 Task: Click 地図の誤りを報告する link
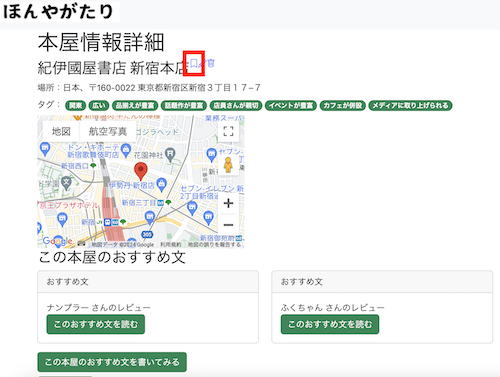coord(214,245)
